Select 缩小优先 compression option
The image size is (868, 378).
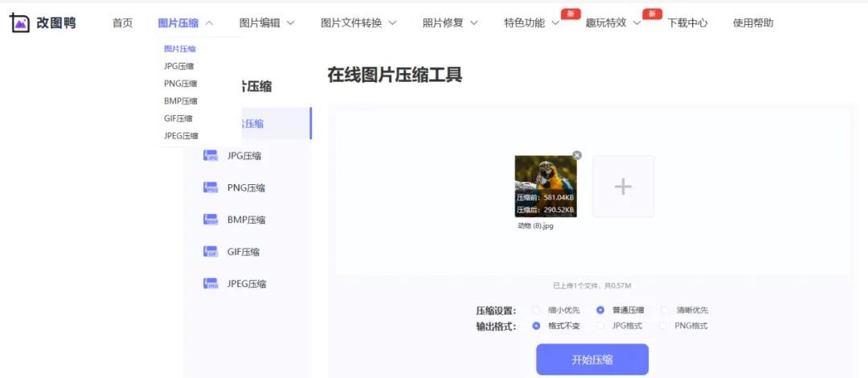pos(536,310)
